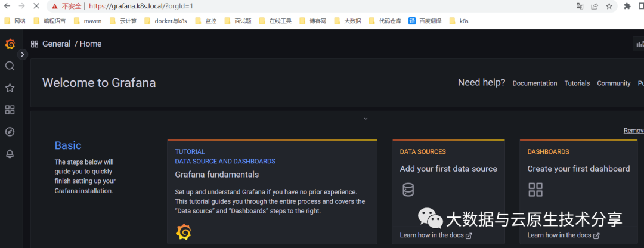Viewport: 644px width, 248px height.
Task: Go back with the browser back arrow
Action: click(x=7, y=6)
